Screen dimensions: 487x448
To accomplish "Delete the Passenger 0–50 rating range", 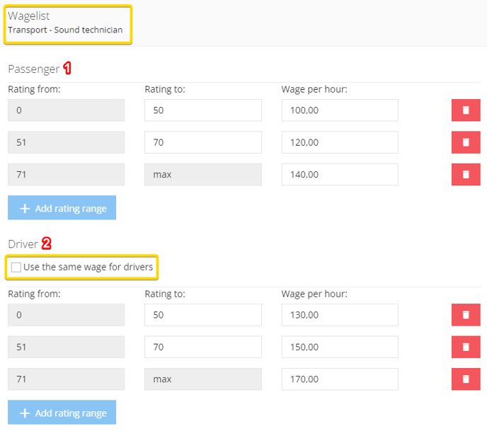I will click(466, 110).
